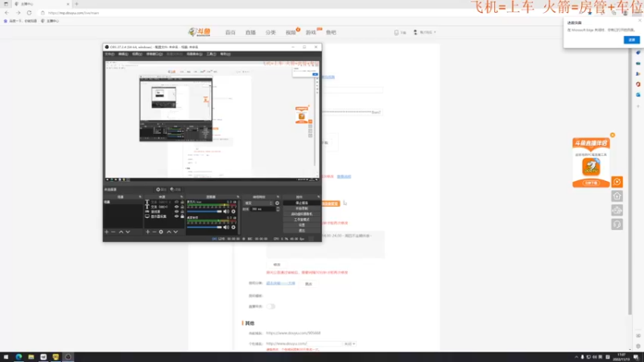Open File Explorer from the taskbar

[x=31, y=357]
